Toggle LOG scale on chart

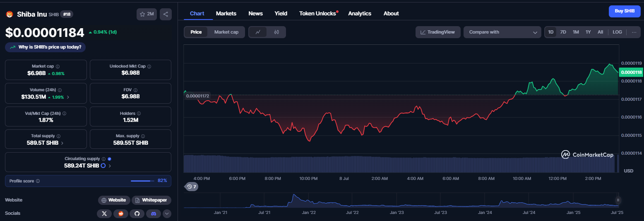pyautogui.click(x=617, y=32)
